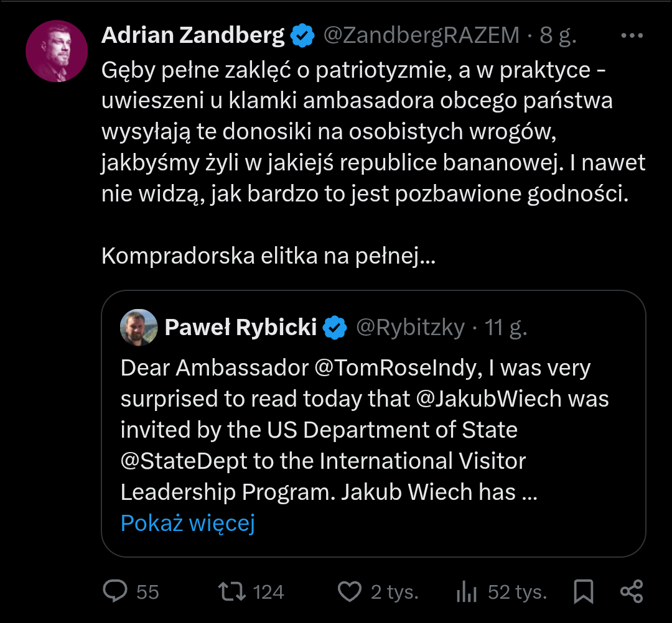The image size is (672, 623).
Task: Open the three-dot more options menu
Action: [632, 35]
